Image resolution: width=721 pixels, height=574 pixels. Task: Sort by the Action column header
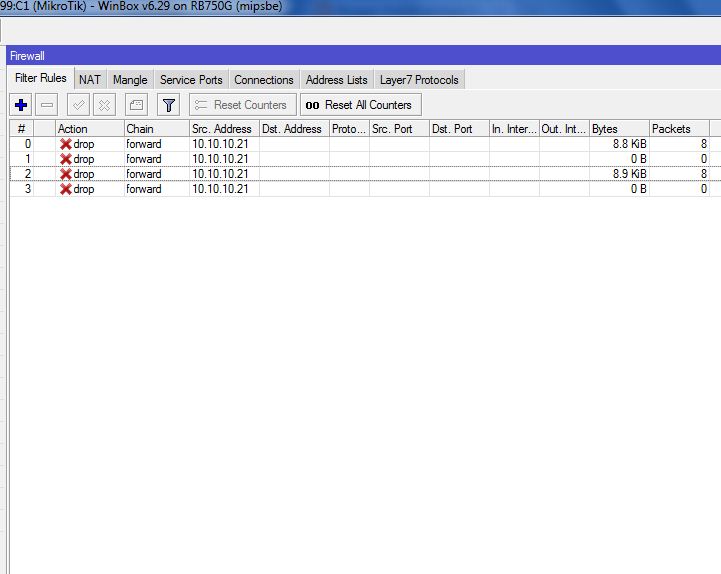click(90, 129)
